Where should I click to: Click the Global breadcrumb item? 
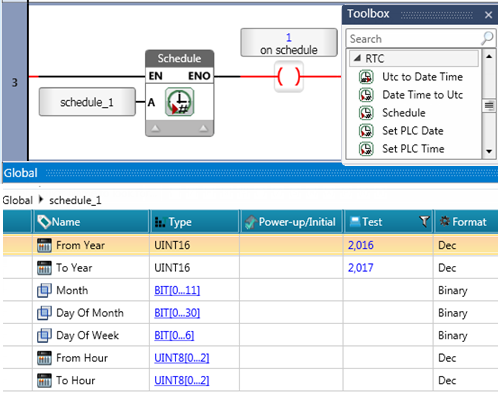17,200
